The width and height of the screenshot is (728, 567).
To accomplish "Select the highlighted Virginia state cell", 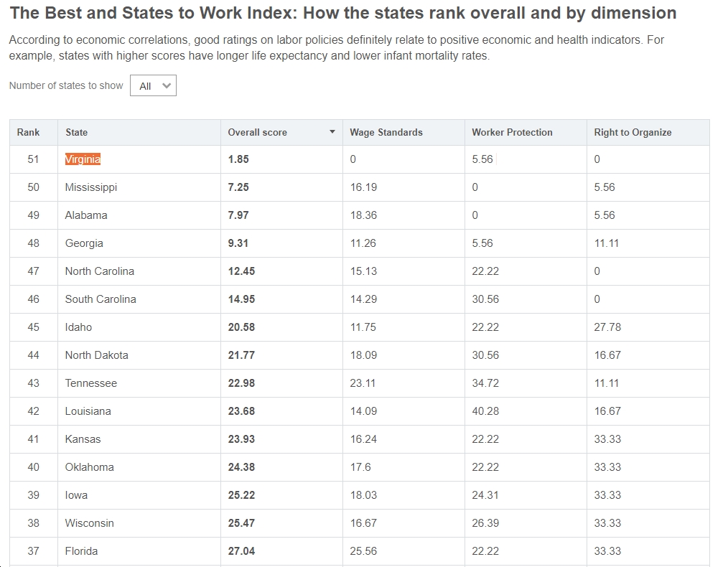I will (x=83, y=159).
